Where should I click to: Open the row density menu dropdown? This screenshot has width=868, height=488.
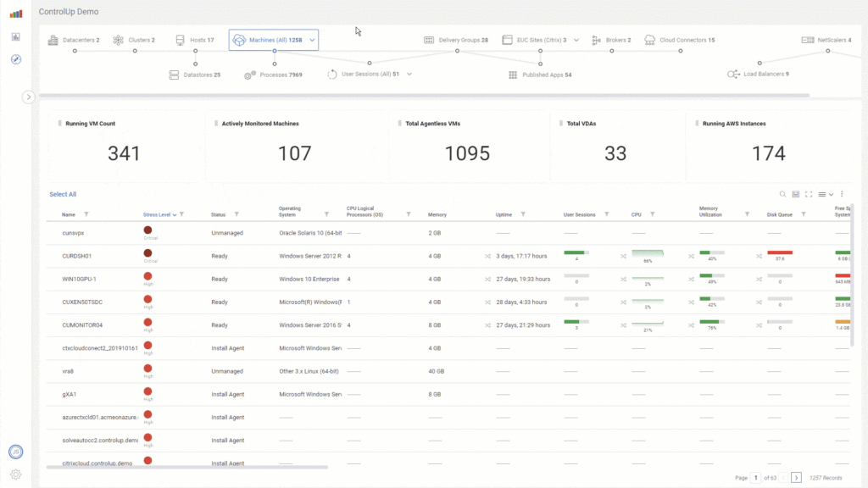click(826, 194)
